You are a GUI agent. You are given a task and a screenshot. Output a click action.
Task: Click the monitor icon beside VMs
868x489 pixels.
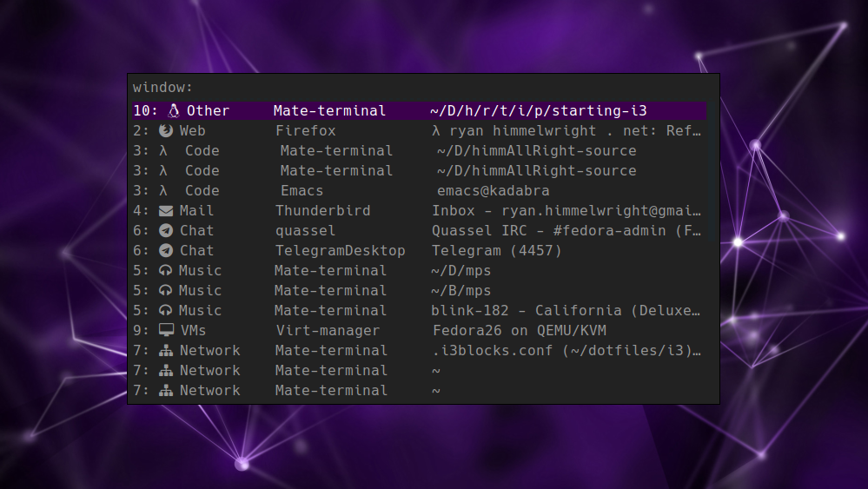pos(166,331)
